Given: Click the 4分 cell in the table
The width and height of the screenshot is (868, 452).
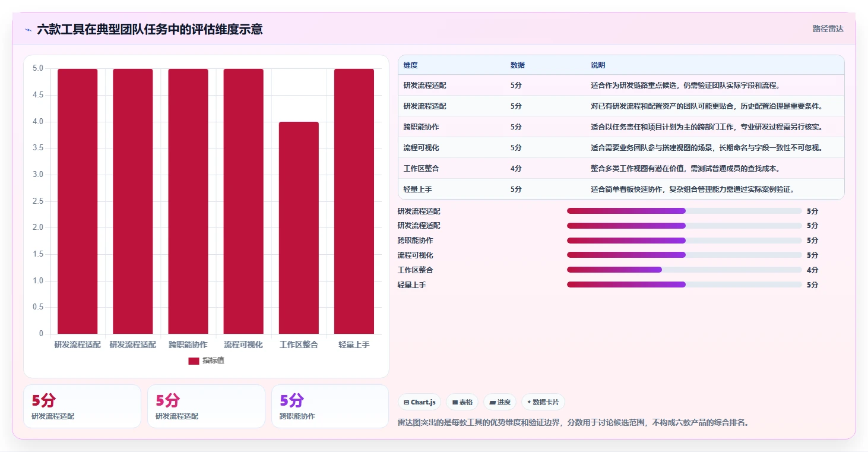Looking at the screenshot, I should coord(516,169).
